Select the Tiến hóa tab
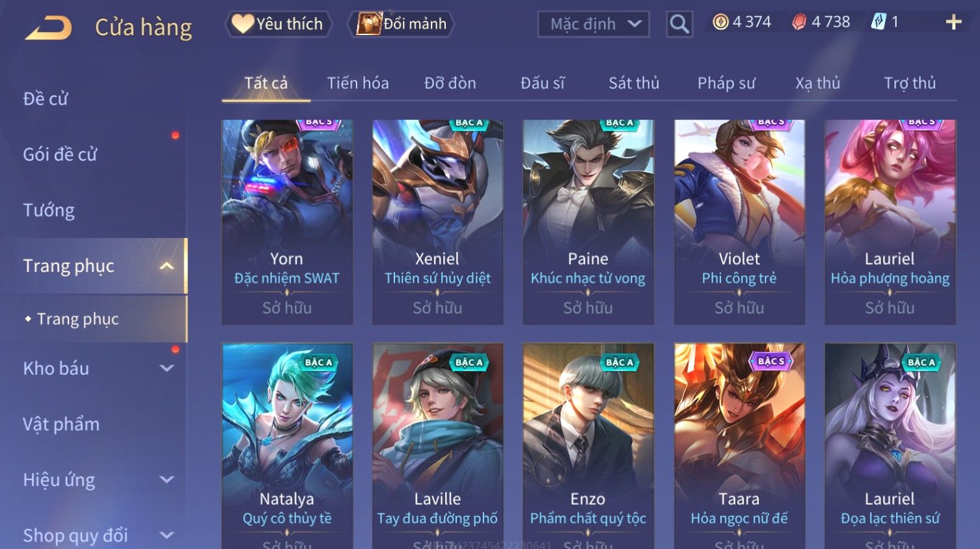Screen dimensions: 980x549 click(x=358, y=83)
